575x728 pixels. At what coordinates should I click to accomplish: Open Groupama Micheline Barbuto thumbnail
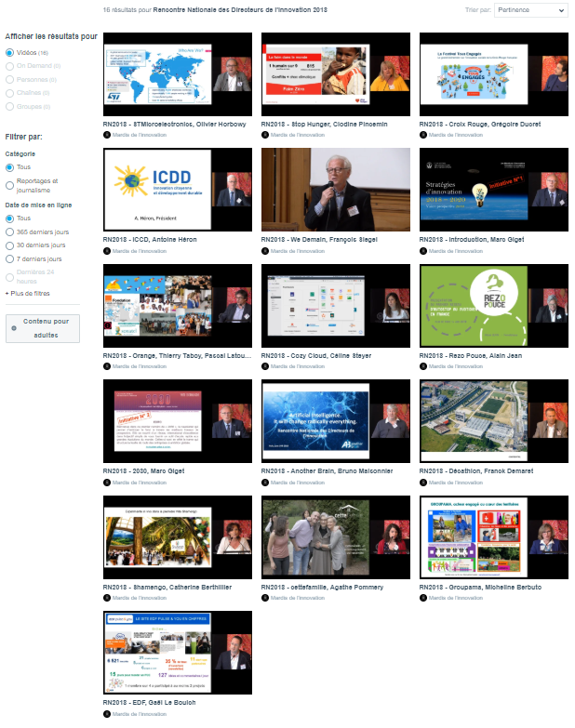coord(494,537)
